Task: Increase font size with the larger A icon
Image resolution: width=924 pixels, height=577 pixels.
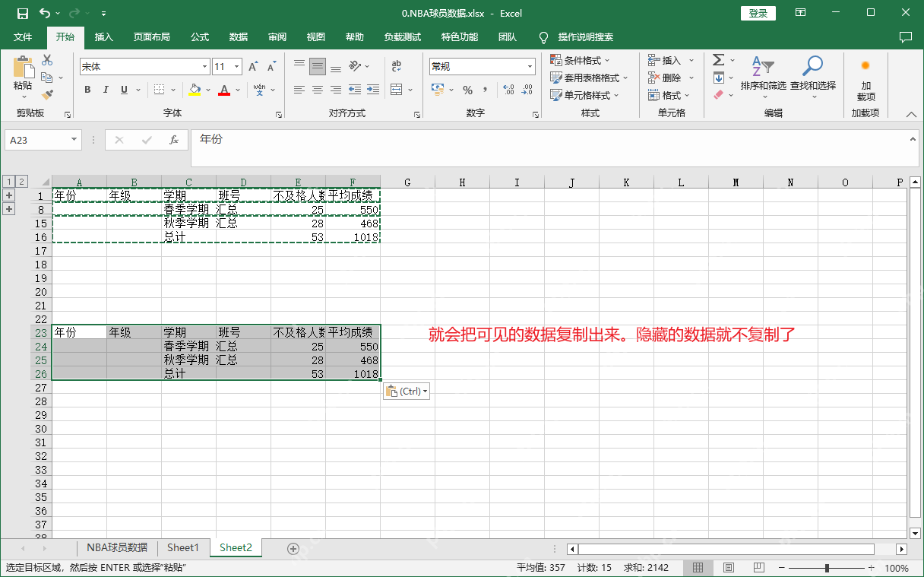Action: [x=253, y=67]
